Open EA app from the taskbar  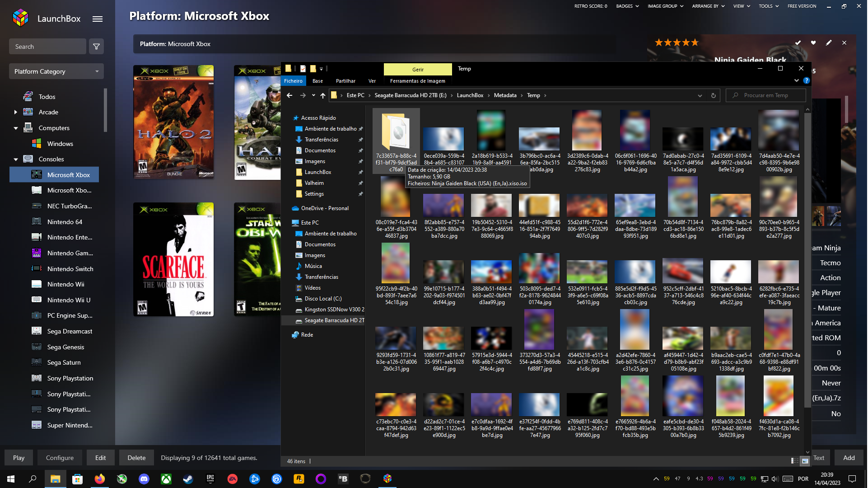tap(233, 479)
